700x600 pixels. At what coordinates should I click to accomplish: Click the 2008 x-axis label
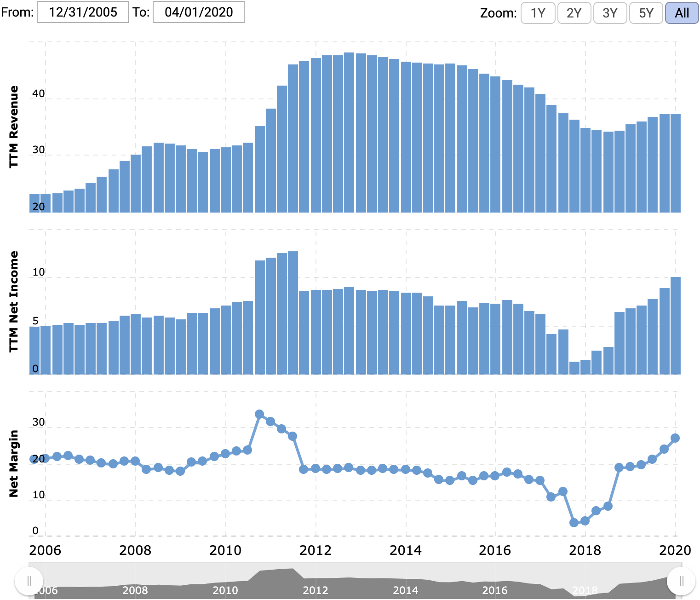click(x=135, y=550)
